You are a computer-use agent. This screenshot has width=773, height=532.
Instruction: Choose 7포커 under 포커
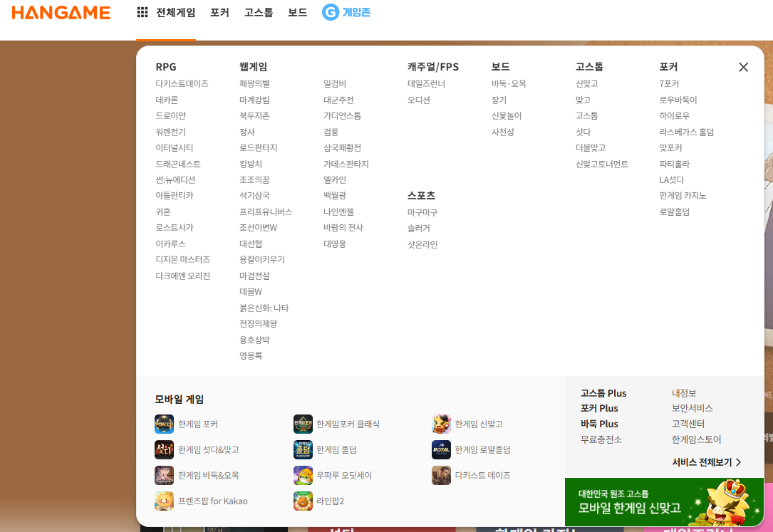(669, 84)
